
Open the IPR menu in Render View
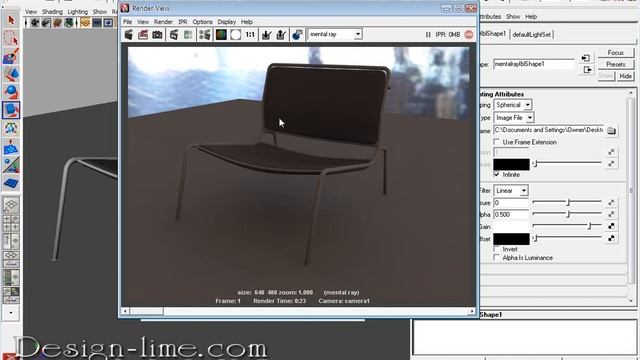click(183, 22)
